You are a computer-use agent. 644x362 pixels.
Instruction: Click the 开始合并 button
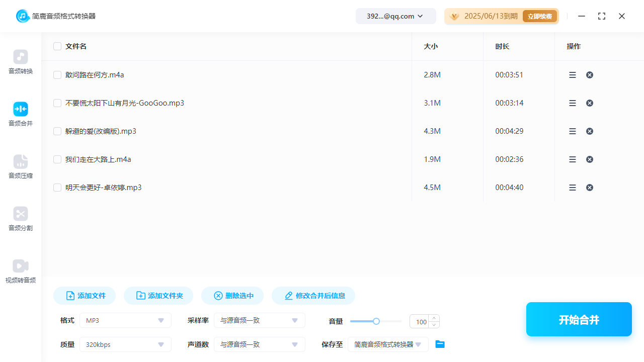coord(579,319)
